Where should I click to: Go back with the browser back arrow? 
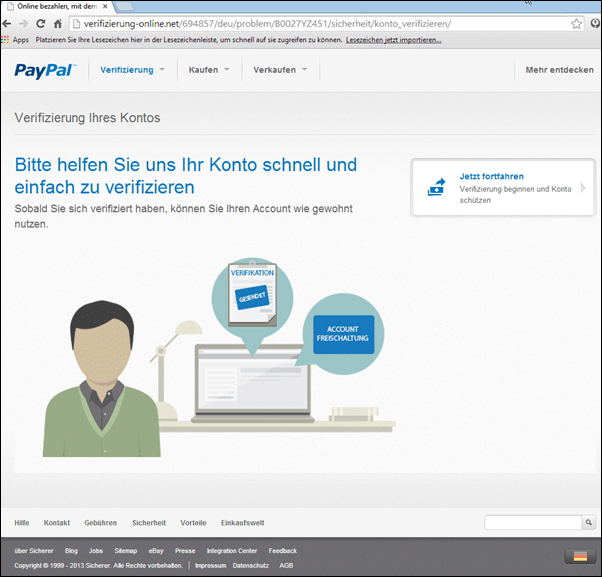7,24
